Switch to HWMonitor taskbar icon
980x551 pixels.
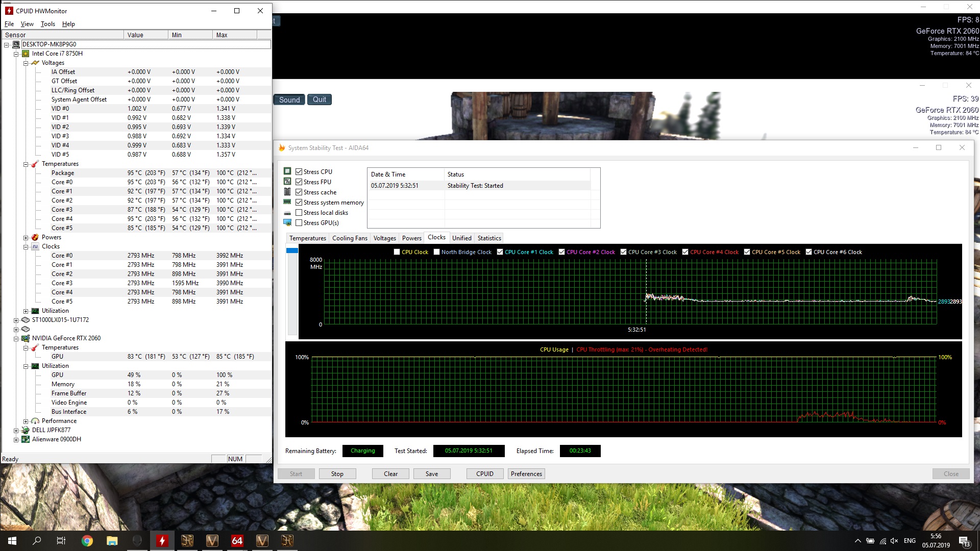pyautogui.click(x=162, y=541)
